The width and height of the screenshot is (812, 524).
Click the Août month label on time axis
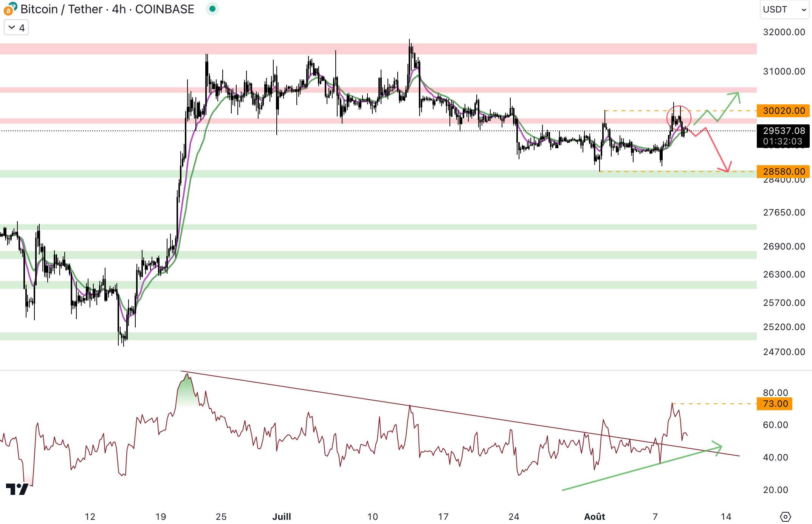pyautogui.click(x=595, y=517)
